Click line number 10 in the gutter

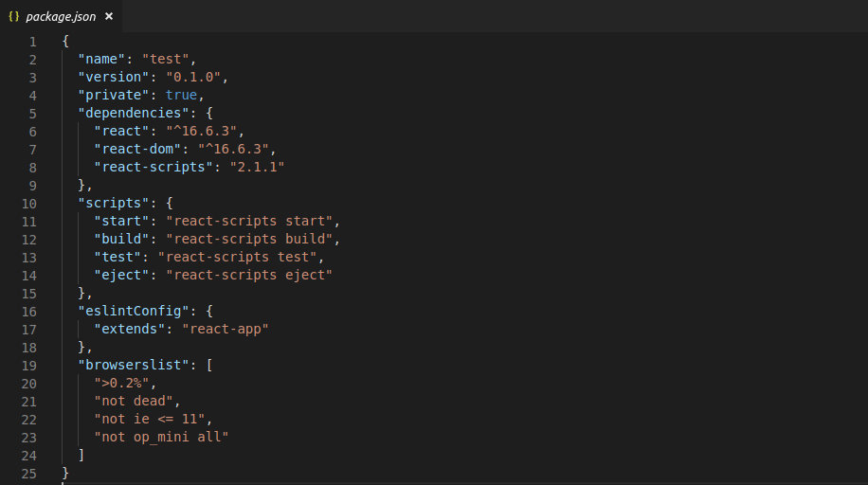(28, 204)
